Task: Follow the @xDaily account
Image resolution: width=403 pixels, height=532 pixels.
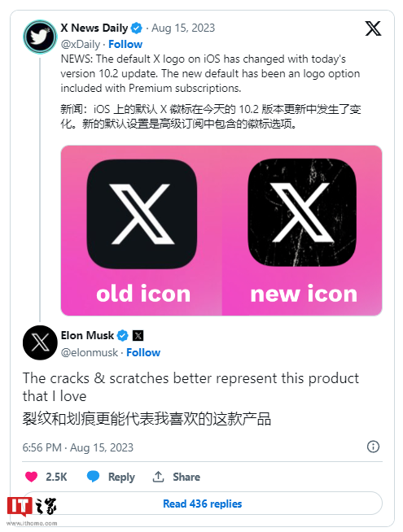Action: click(x=125, y=44)
